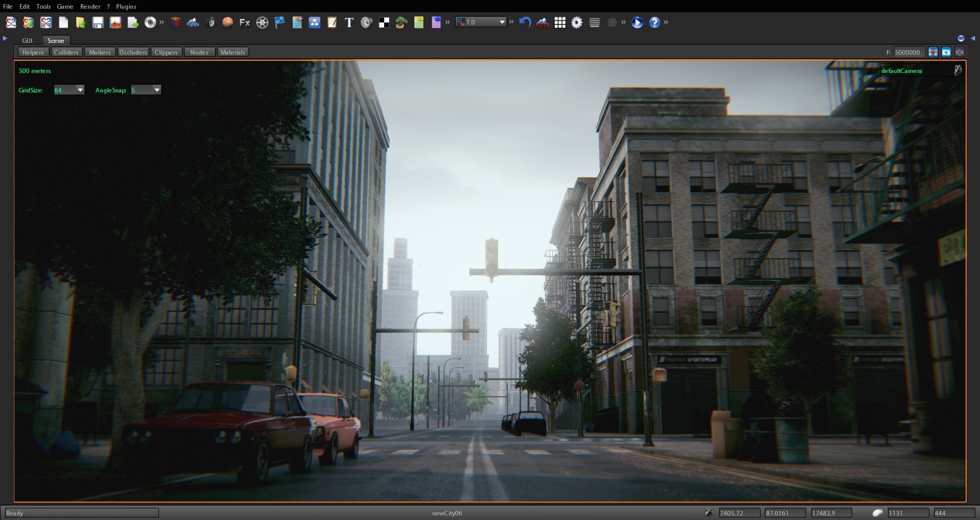Select the Fx effects tool
This screenshot has width=980, height=520.
click(244, 22)
